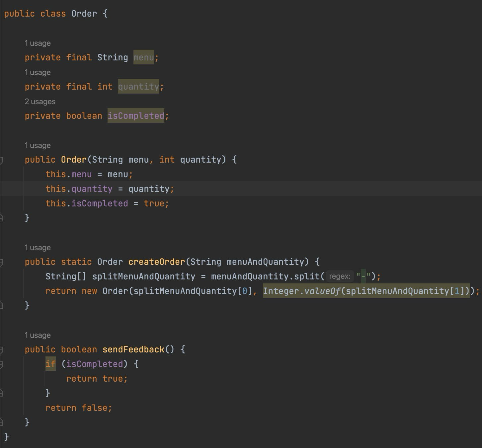The height and width of the screenshot is (448, 482).
Task: Click the Order constructor name after 'public'
Action: 74,160
